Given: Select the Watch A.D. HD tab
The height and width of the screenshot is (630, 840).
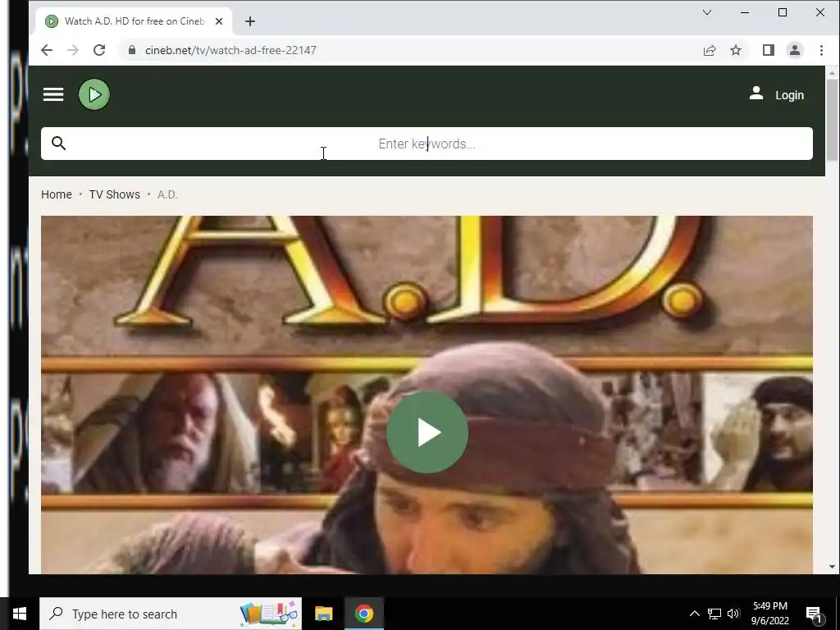Looking at the screenshot, I should click(134, 21).
